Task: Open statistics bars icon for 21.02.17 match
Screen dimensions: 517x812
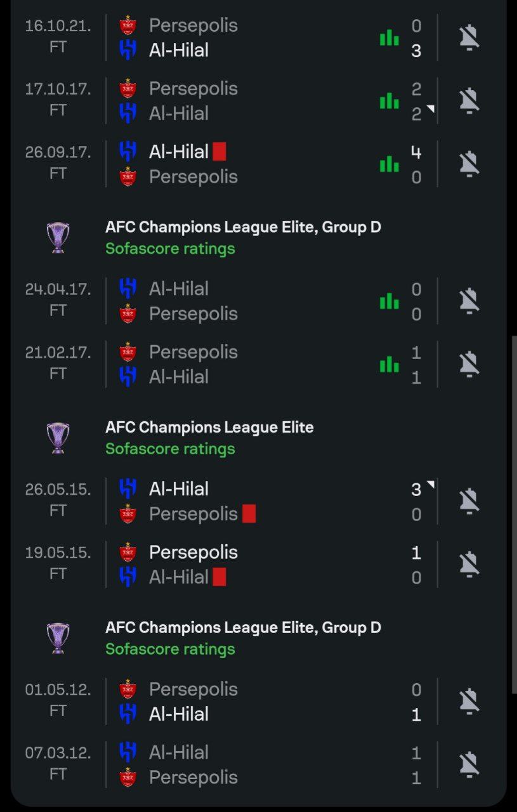Action: [389, 364]
